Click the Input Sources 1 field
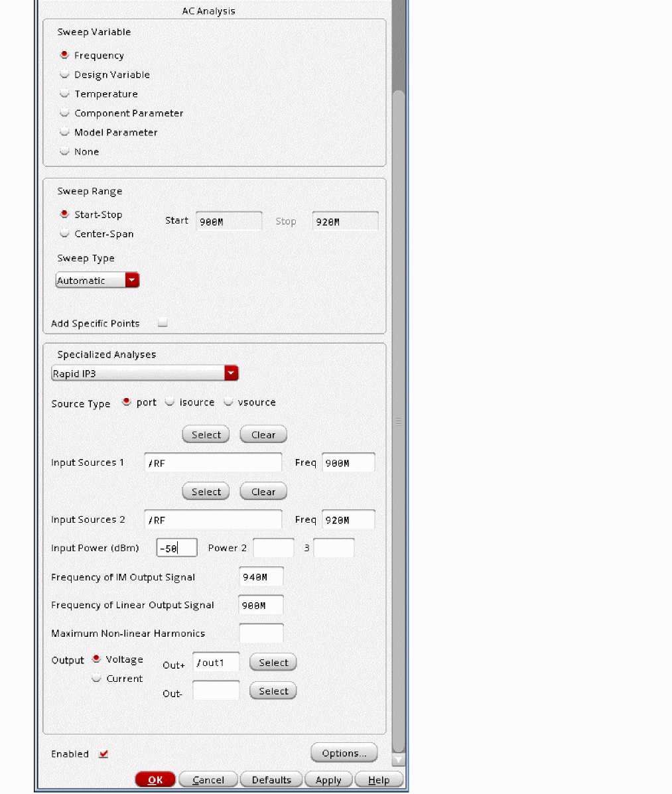Screen dimensions: 672x794 point(213,463)
